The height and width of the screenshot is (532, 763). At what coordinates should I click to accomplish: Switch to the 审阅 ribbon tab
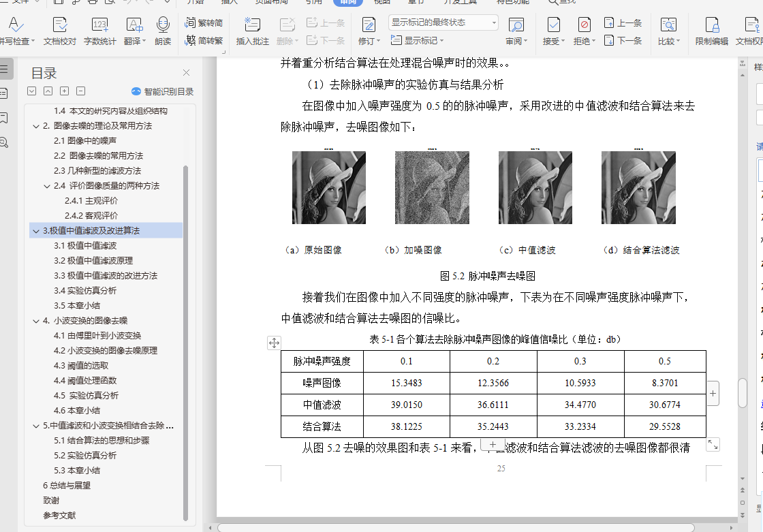(348, 2)
